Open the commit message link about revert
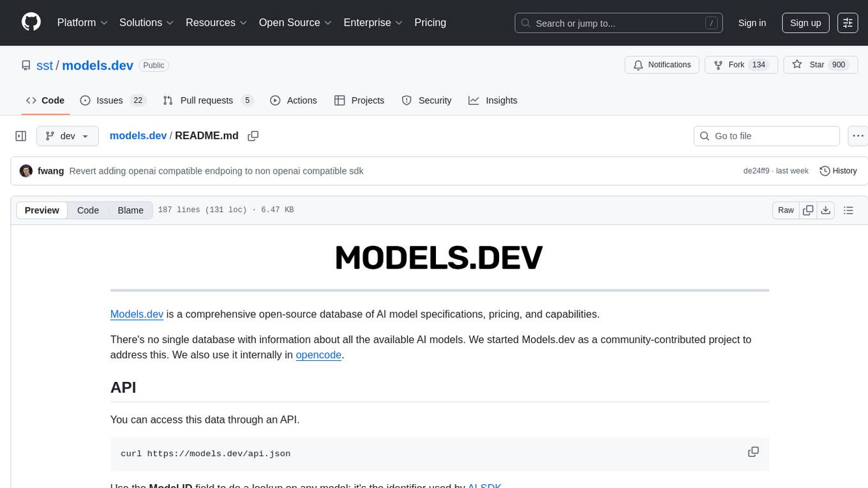Screen dimensions: 868x488 click(x=216, y=171)
